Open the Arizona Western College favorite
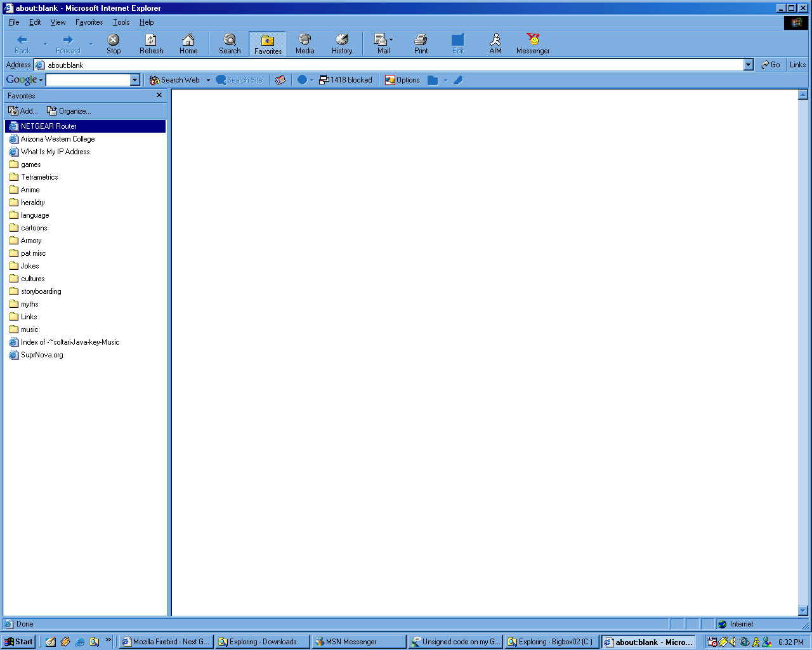812x650 pixels. (x=85, y=139)
